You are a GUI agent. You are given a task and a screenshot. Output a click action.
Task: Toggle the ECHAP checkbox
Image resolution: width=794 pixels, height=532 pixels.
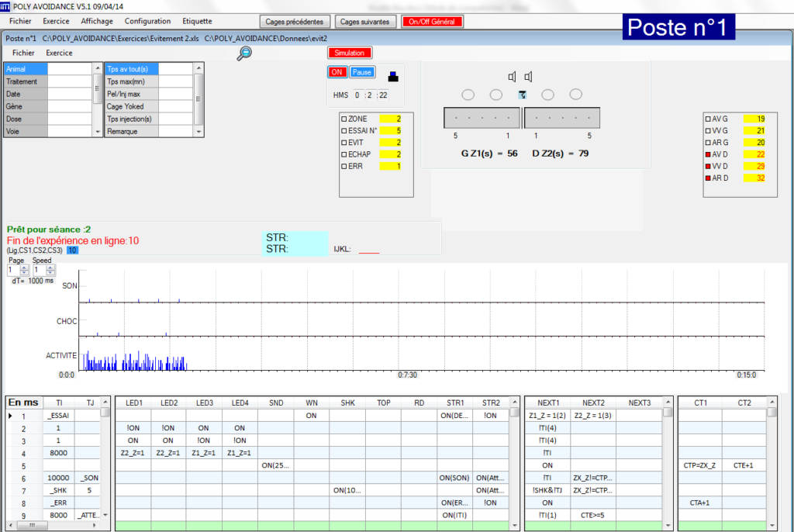click(344, 154)
